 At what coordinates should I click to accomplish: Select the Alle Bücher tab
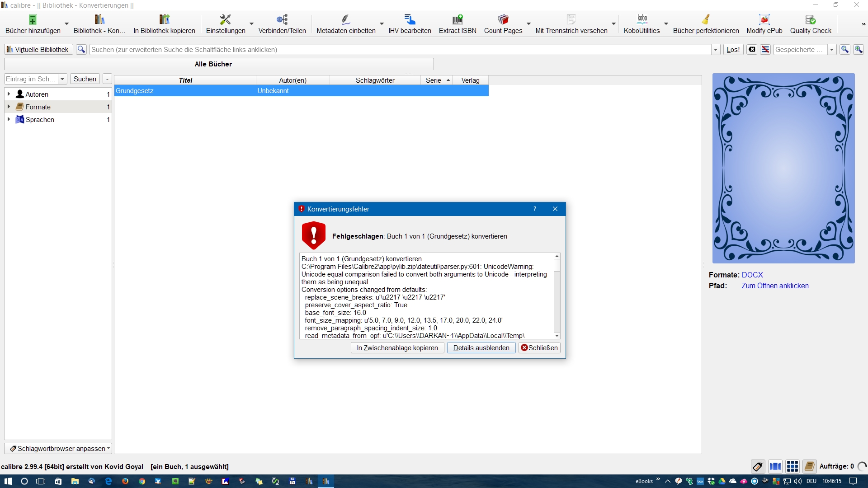pyautogui.click(x=213, y=64)
